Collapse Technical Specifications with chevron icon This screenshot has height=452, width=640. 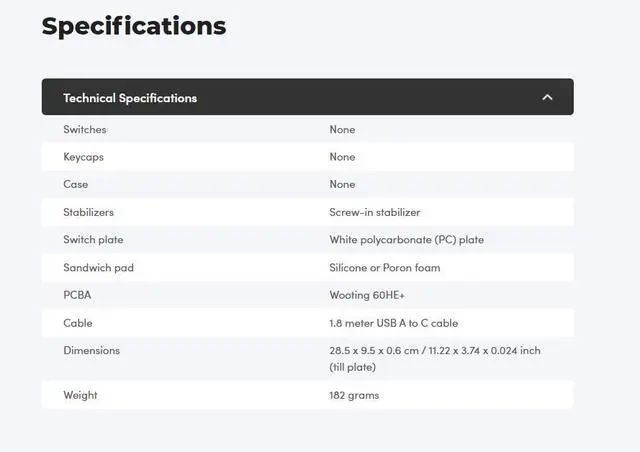pyautogui.click(x=547, y=97)
